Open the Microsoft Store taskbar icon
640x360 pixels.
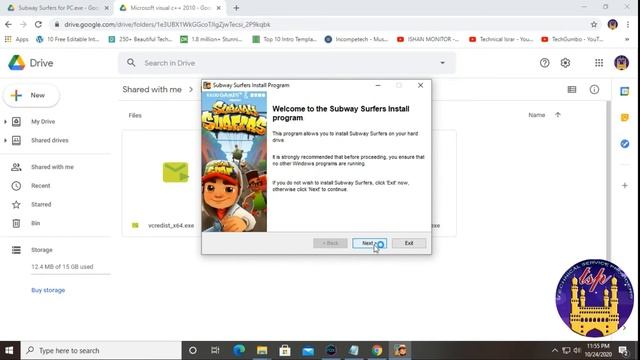[x=285, y=350]
